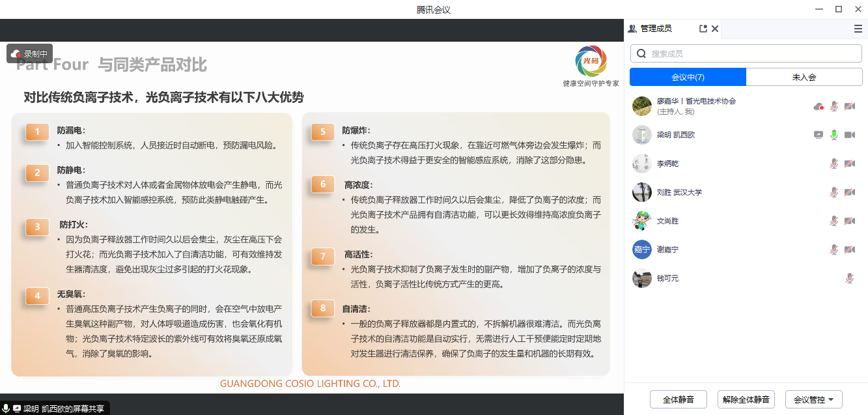Click the pop-out panel icon in 管理成员 header
The height and width of the screenshot is (415, 868).
(703, 29)
